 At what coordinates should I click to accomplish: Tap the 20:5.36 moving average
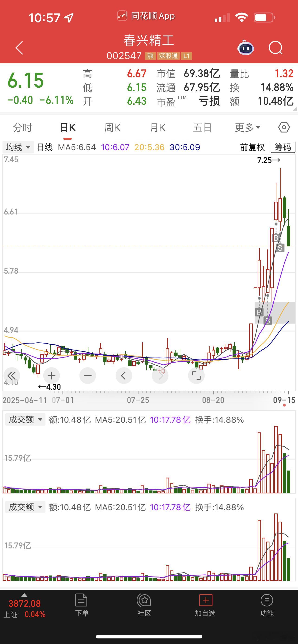(x=149, y=147)
